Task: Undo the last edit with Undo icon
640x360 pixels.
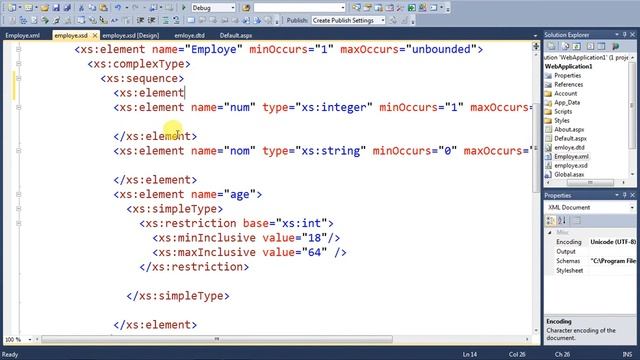Action: pos(118,8)
